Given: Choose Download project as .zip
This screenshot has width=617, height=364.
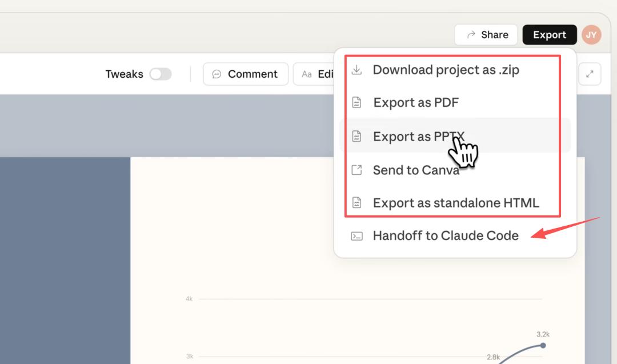Looking at the screenshot, I should [446, 70].
